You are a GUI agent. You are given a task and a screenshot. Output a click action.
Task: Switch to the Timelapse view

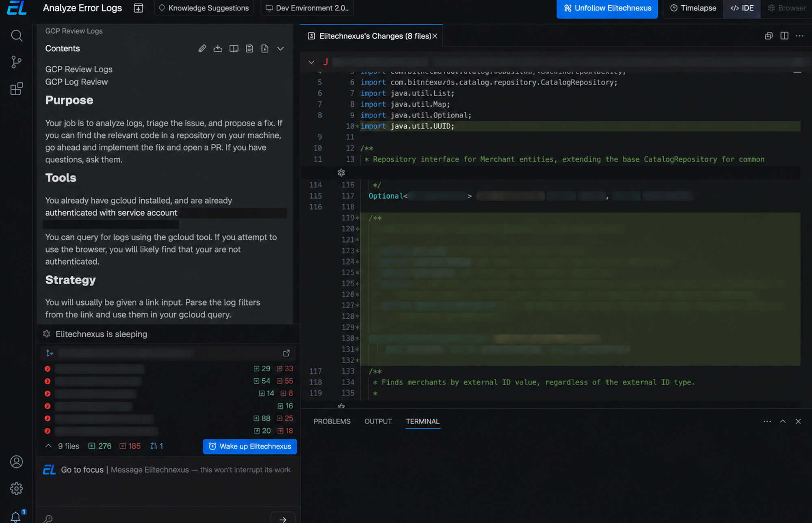pos(693,8)
